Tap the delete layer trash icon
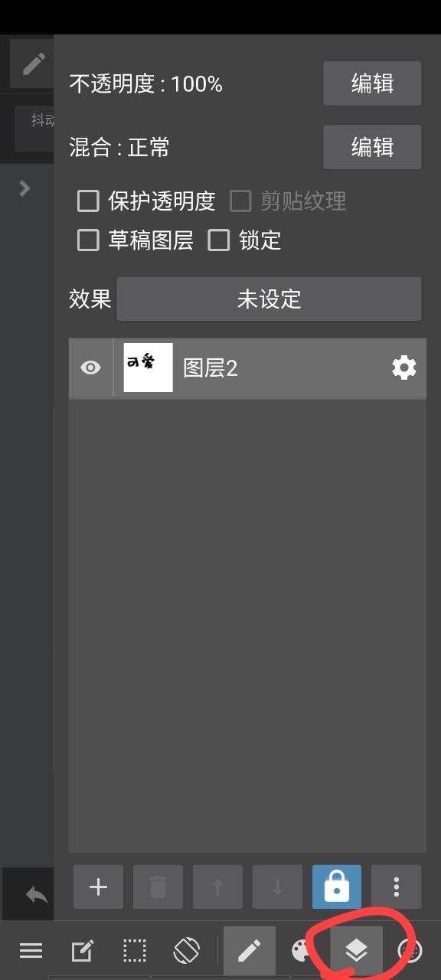The image size is (441, 980). pyautogui.click(x=158, y=887)
